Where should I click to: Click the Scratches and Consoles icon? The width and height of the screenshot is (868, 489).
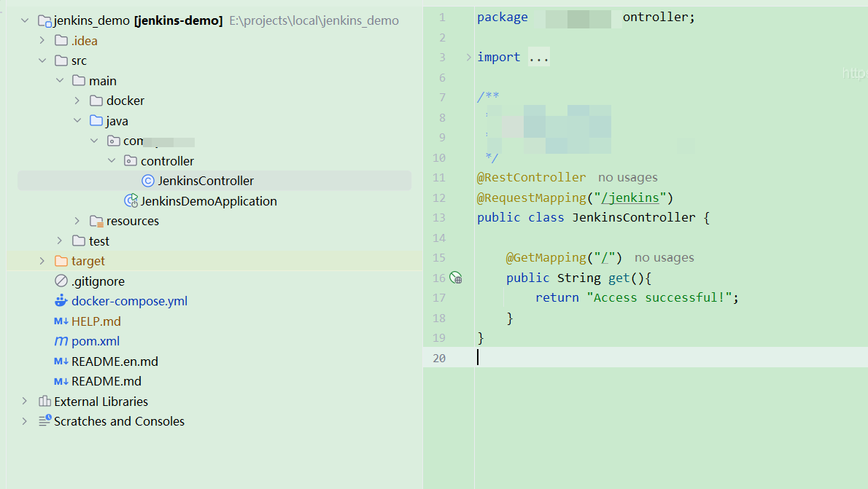point(44,420)
